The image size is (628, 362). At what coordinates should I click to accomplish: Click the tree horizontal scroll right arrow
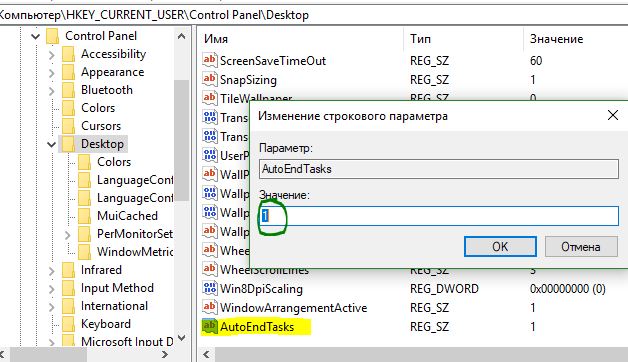165,354
